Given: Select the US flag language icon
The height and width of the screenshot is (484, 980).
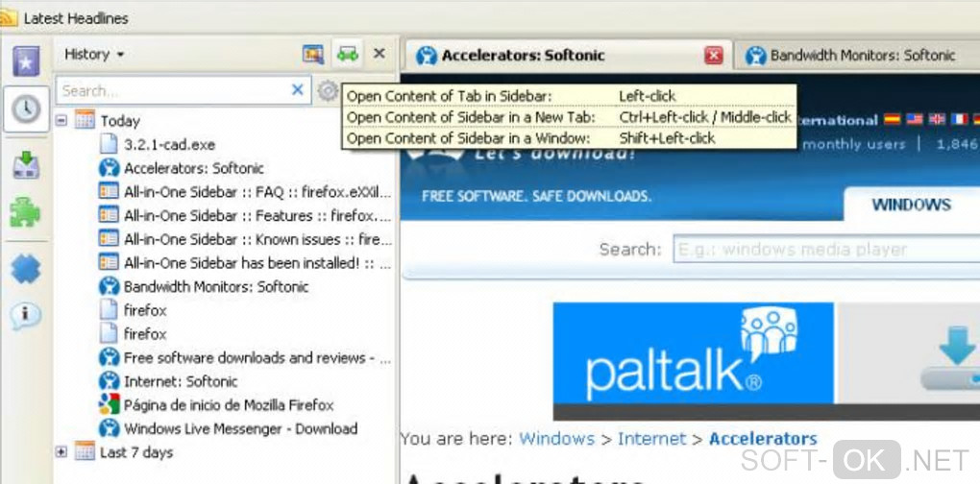Looking at the screenshot, I should [915, 119].
